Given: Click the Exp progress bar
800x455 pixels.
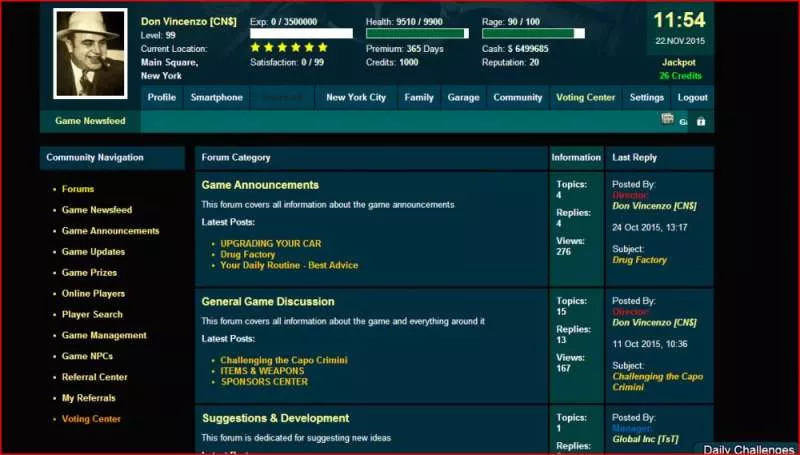Looking at the screenshot, I should [x=301, y=34].
